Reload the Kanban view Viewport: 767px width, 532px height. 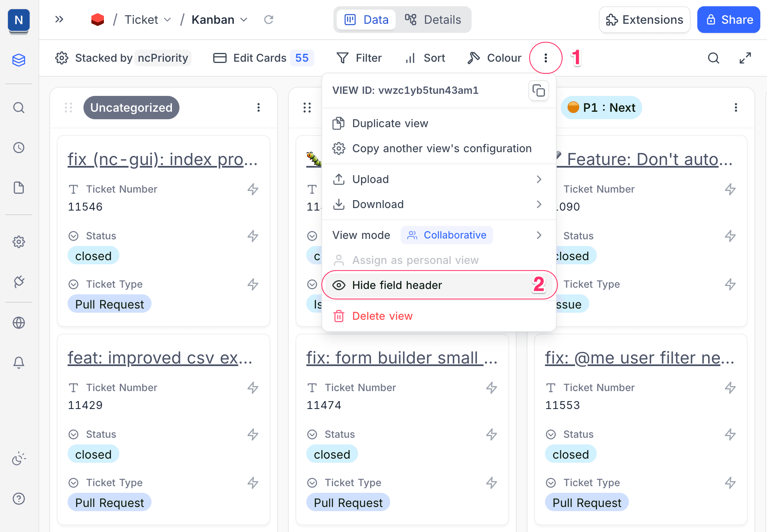pyautogui.click(x=269, y=20)
